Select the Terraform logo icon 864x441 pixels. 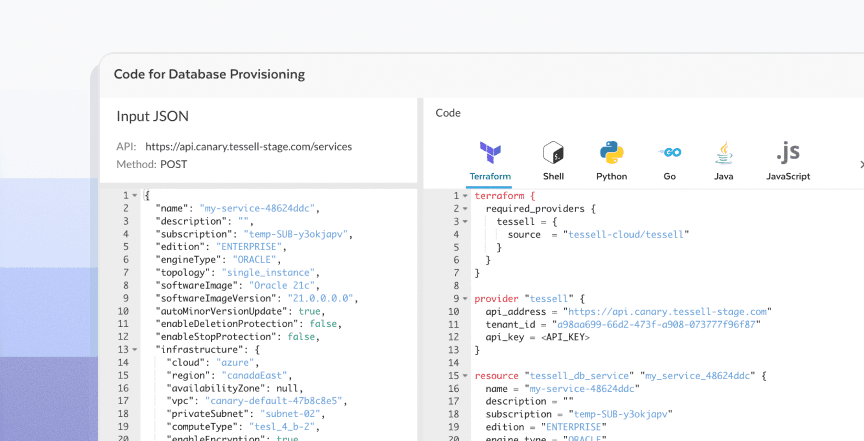tap(490, 152)
